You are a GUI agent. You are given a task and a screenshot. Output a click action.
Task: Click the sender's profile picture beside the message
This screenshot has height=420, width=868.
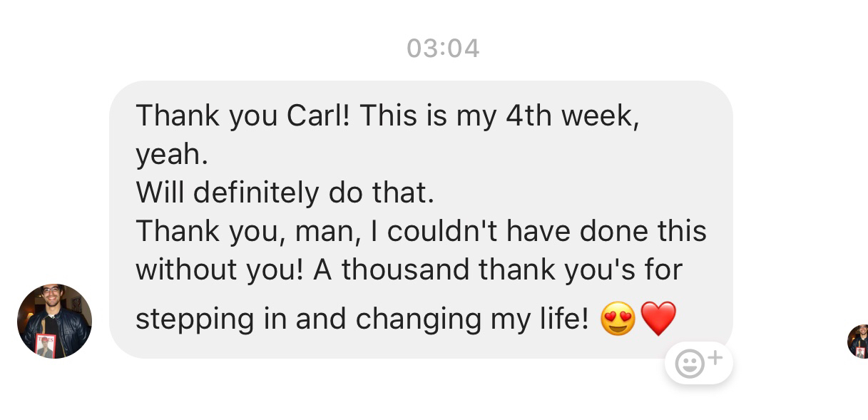point(54,321)
